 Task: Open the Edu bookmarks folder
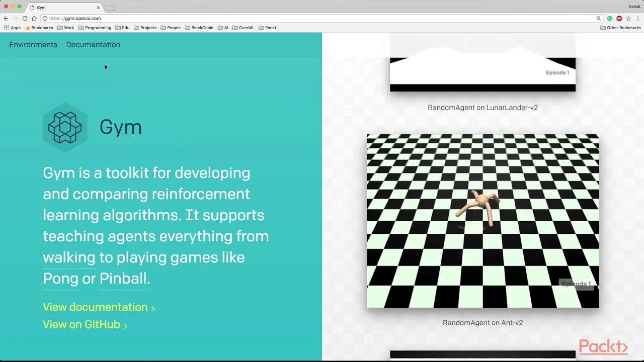[x=122, y=28]
